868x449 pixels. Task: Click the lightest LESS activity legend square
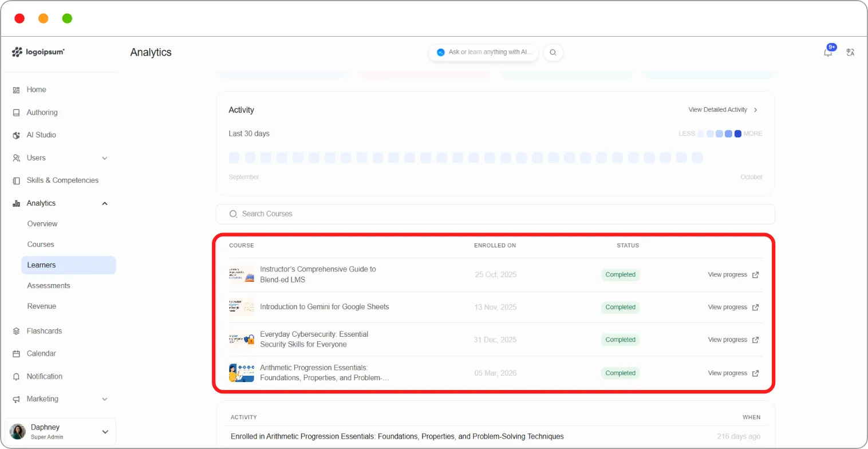[701, 134]
